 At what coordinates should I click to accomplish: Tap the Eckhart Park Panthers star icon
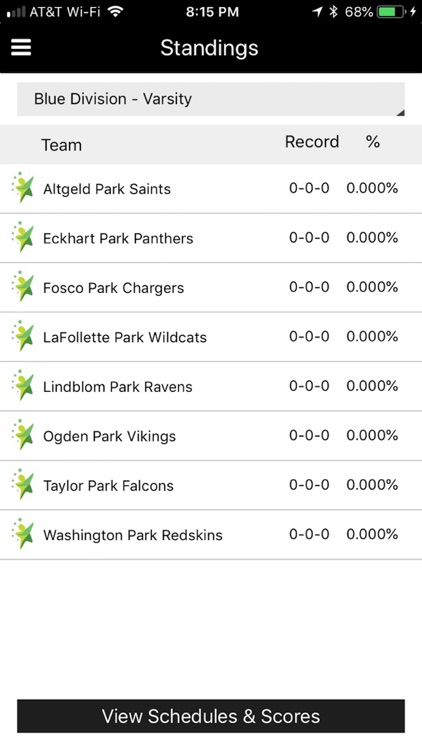coord(23,237)
